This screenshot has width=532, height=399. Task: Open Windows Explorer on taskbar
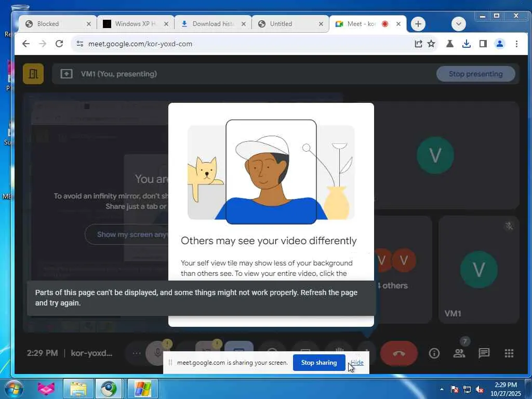78,389
